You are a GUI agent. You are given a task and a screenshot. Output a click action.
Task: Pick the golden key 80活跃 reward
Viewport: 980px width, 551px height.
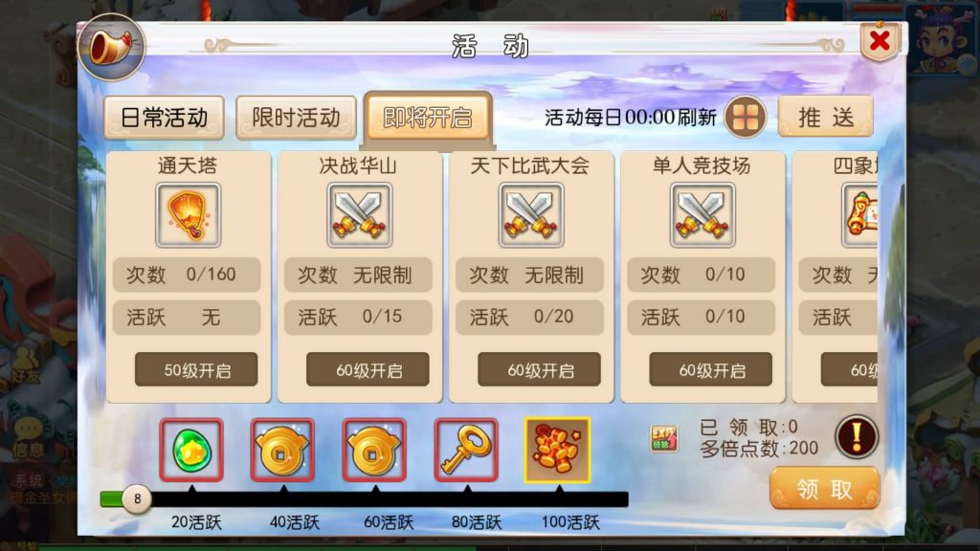(x=466, y=450)
